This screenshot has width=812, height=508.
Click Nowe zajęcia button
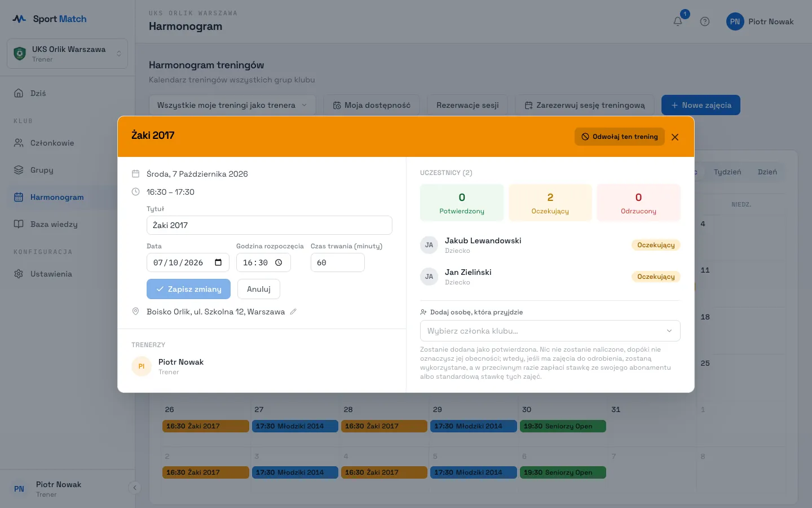point(701,105)
